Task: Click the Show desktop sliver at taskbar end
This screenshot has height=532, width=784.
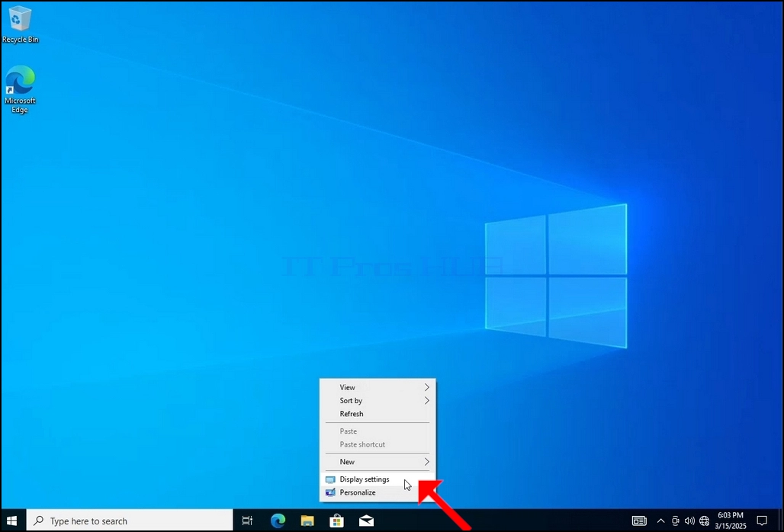Action: point(780,521)
